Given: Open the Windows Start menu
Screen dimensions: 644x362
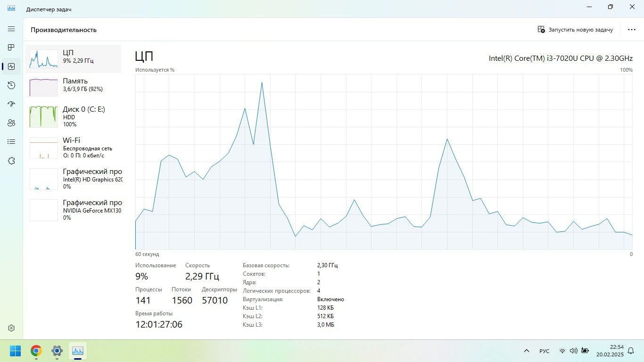Looking at the screenshot, I should (16, 351).
